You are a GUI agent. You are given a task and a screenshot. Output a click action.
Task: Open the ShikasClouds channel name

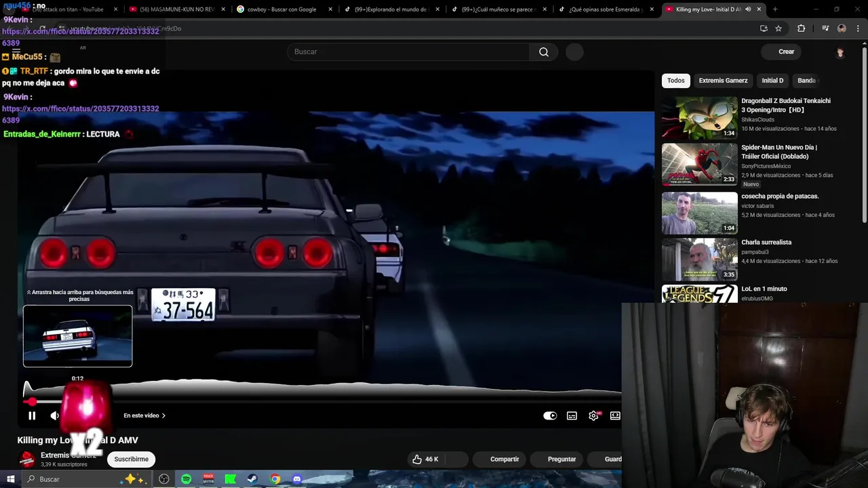[x=757, y=119]
